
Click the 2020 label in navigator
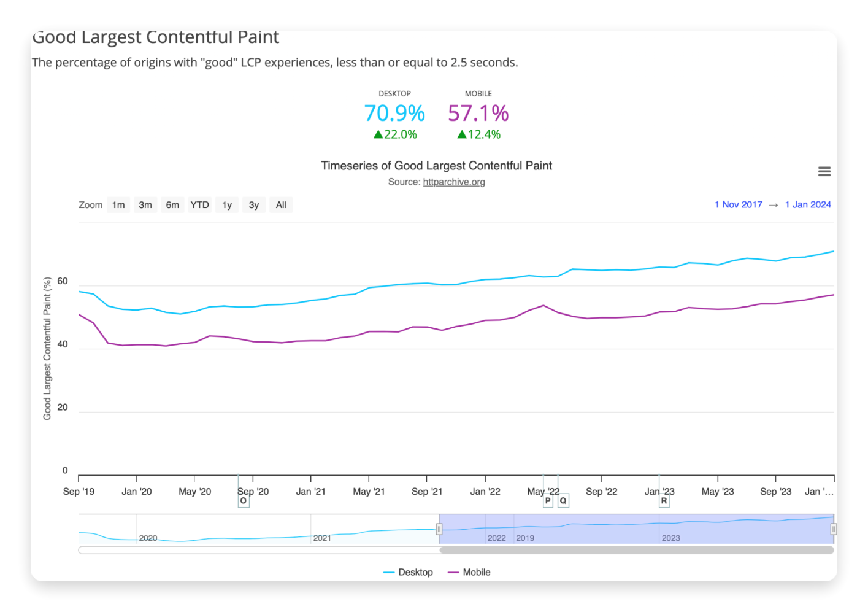pos(148,538)
